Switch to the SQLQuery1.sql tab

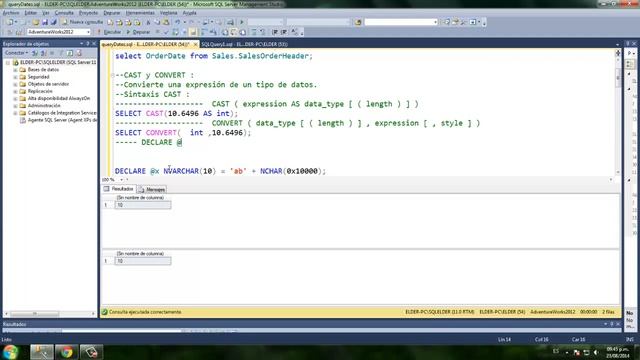[x=244, y=44]
